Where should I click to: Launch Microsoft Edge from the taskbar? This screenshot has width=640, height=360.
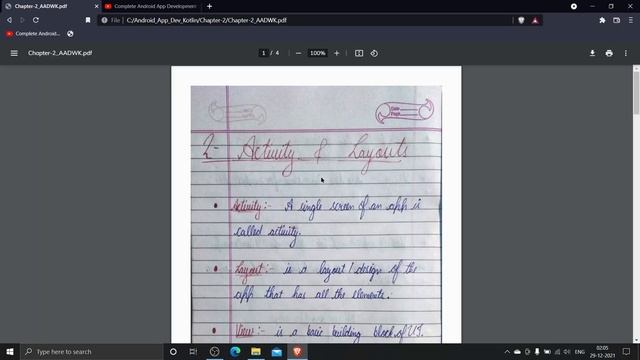pyautogui.click(x=235, y=351)
